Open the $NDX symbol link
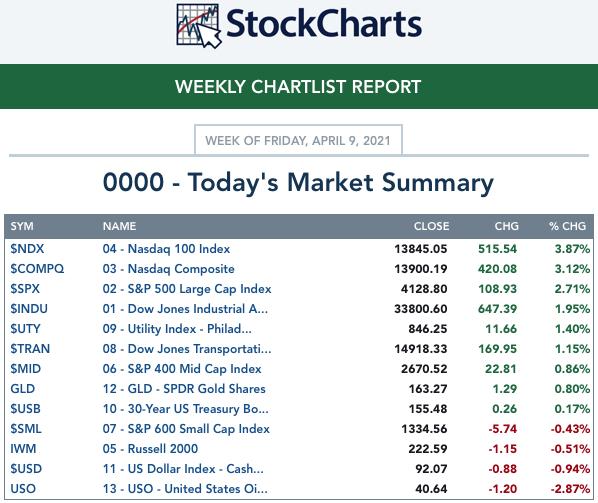Image resolution: width=598 pixels, height=503 pixels. tap(27, 249)
